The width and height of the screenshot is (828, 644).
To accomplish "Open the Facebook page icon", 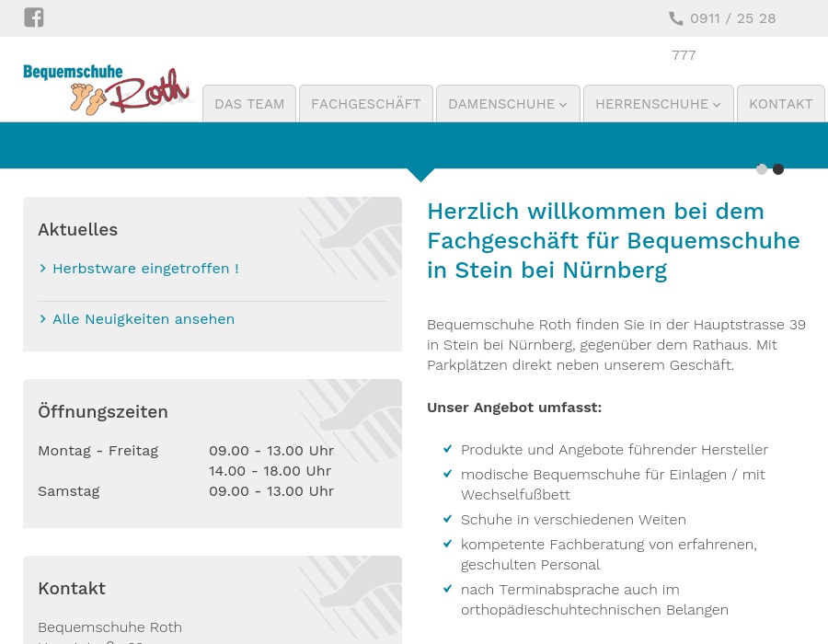I will pos(34,17).
